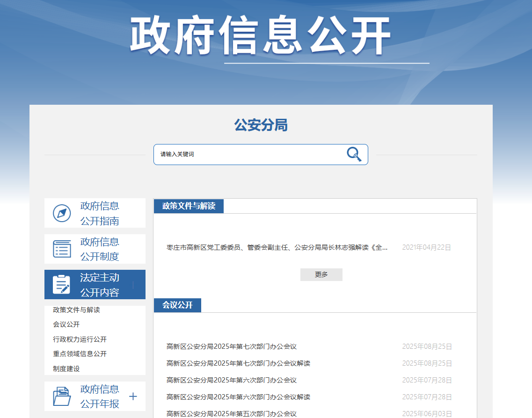Open 2025年第七次部门办公会议解读 link
Image resolution: width=532 pixels, height=418 pixels.
(x=238, y=363)
